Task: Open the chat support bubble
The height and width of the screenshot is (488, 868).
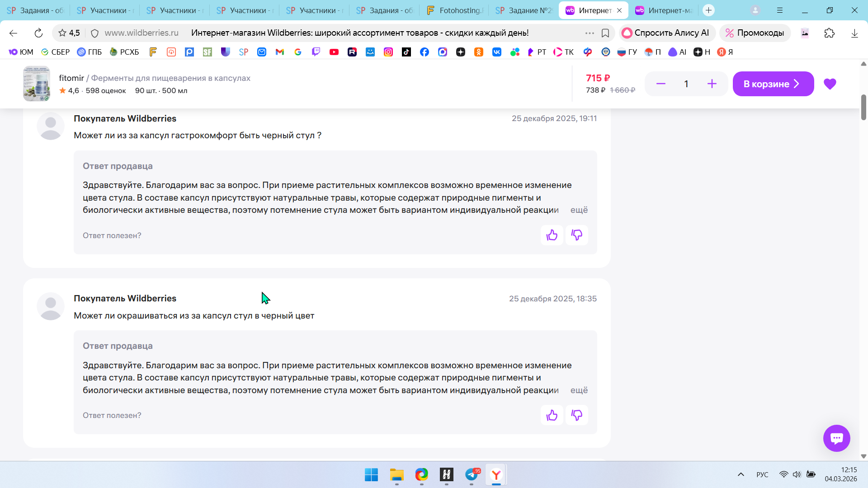Action: [x=836, y=438]
